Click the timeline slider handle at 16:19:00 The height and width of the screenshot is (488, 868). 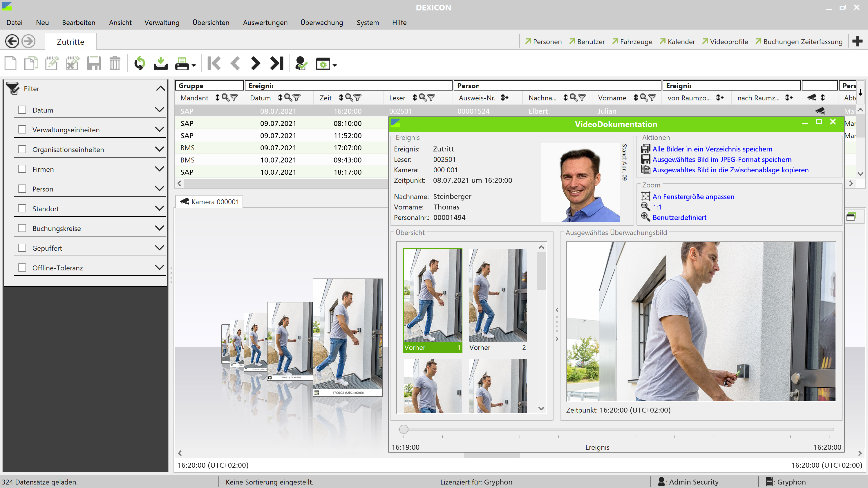coord(403,429)
